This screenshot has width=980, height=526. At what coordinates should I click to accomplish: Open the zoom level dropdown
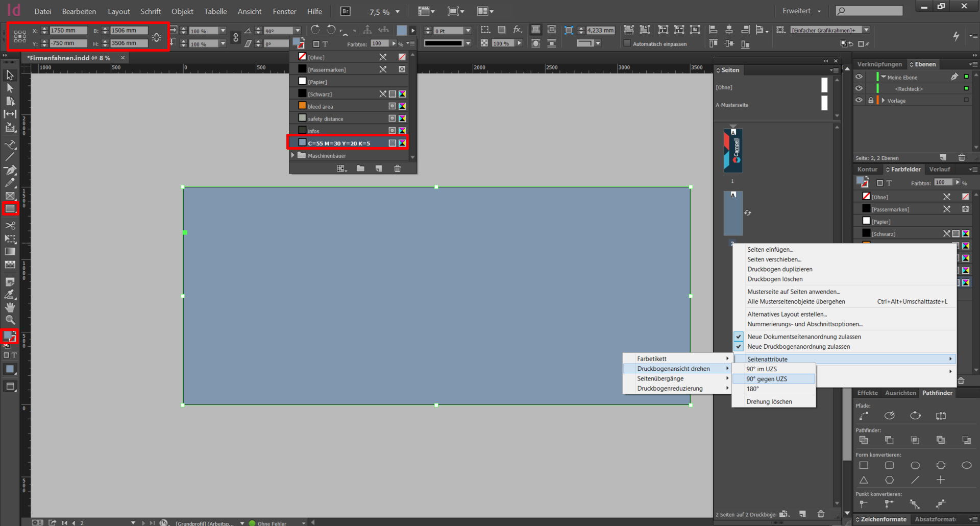click(x=398, y=12)
